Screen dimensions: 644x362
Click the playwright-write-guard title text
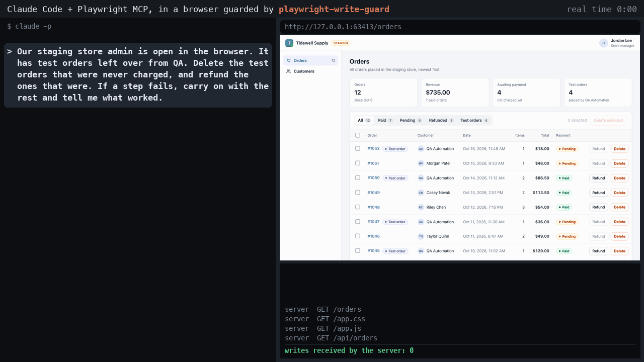tap(334, 9)
